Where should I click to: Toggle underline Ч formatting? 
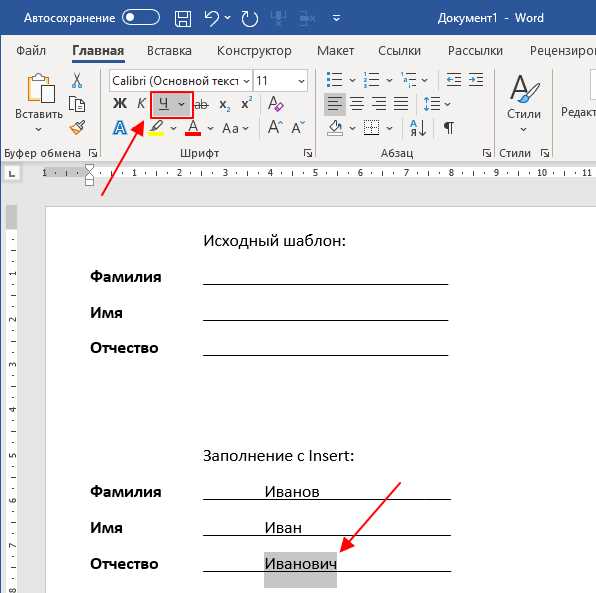(163, 104)
